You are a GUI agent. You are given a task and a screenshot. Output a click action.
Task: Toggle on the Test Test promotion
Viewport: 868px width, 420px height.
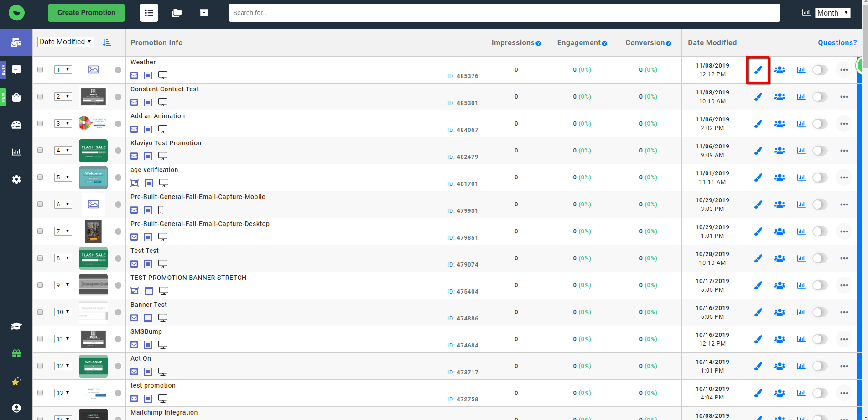(820, 258)
